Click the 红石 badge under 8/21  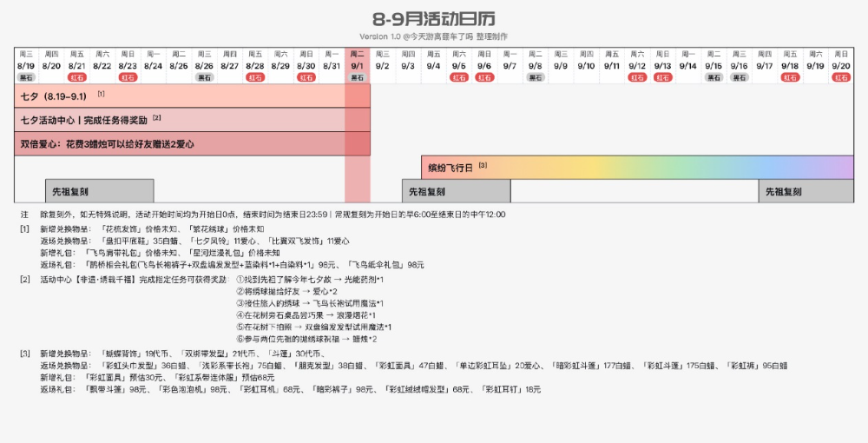point(77,77)
